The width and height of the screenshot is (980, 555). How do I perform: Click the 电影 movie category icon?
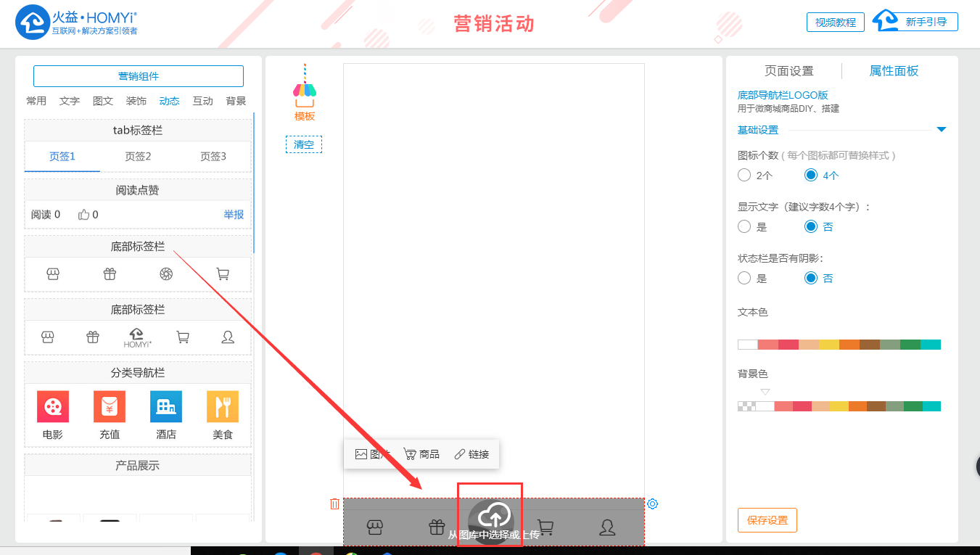click(53, 407)
